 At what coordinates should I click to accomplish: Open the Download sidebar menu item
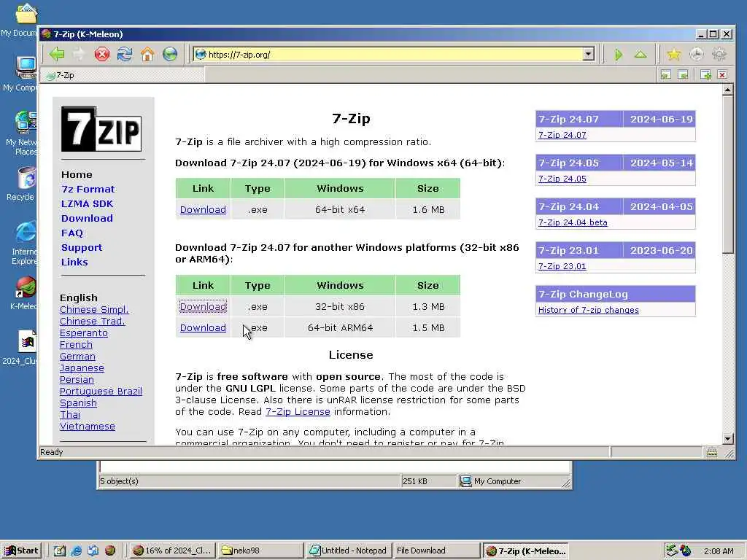88,218
